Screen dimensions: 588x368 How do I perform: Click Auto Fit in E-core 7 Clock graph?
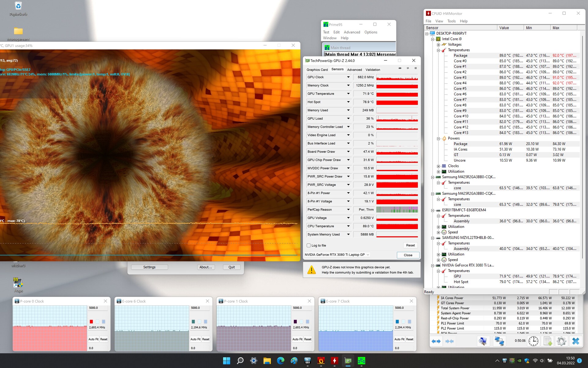click(x=399, y=339)
